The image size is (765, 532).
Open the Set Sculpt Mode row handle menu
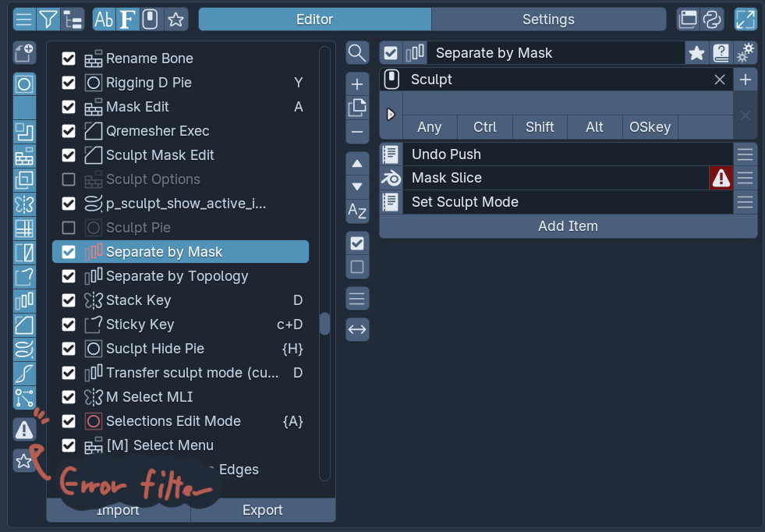click(745, 202)
